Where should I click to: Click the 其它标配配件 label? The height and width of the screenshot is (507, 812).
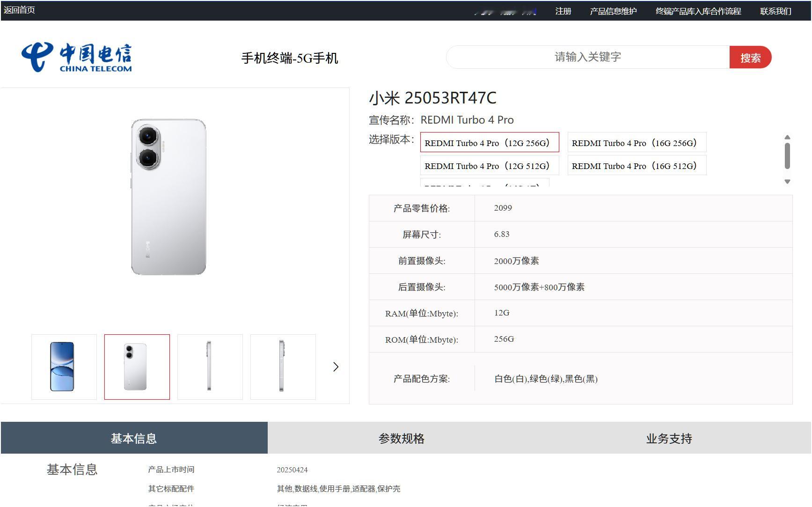(x=171, y=489)
